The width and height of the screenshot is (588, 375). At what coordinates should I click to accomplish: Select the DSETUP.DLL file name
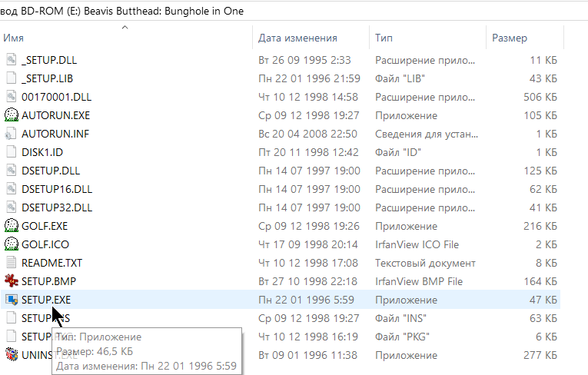click(51, 171)
